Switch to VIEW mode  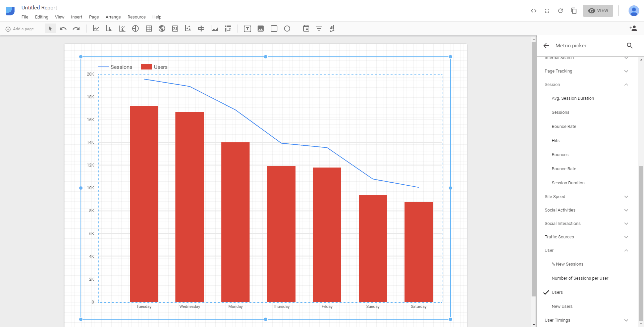click(598, 11)
